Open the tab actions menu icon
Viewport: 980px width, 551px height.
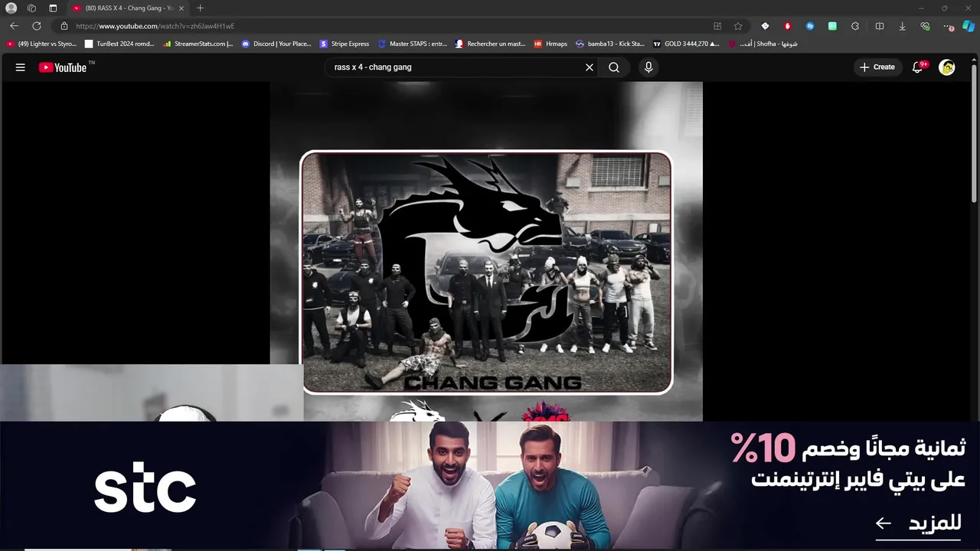click(53, 8)
